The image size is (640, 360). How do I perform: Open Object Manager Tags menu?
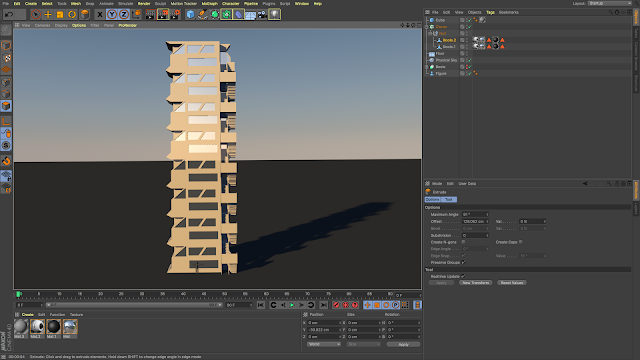490,12
